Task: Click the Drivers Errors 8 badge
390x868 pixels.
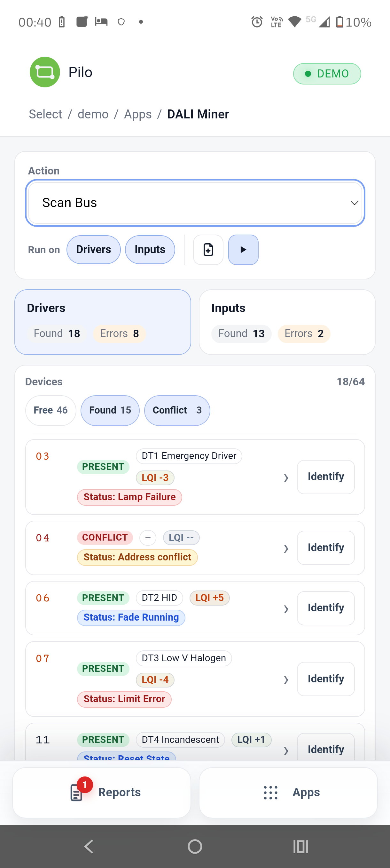Action: 120,334
